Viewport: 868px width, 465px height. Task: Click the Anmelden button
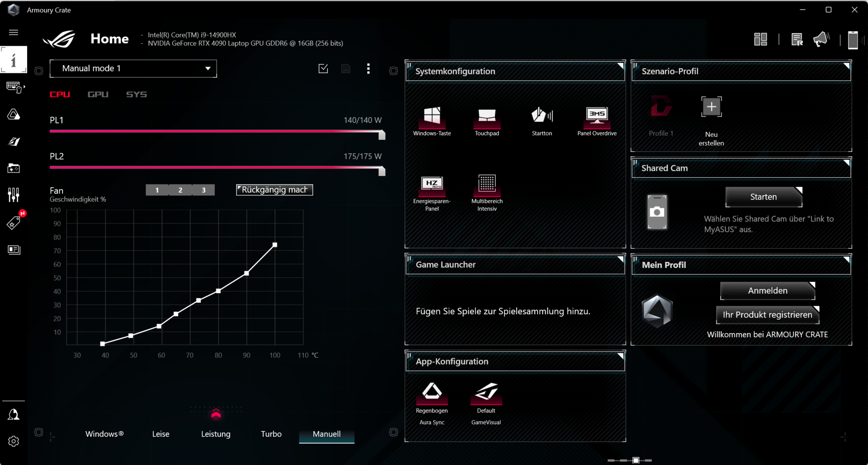768,291
